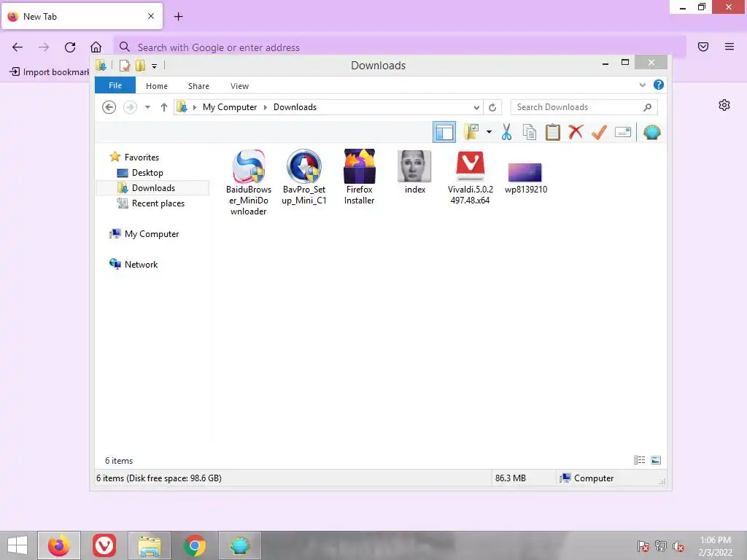Reload the Firefox page
Screen dimensions: 747x560
70,47
